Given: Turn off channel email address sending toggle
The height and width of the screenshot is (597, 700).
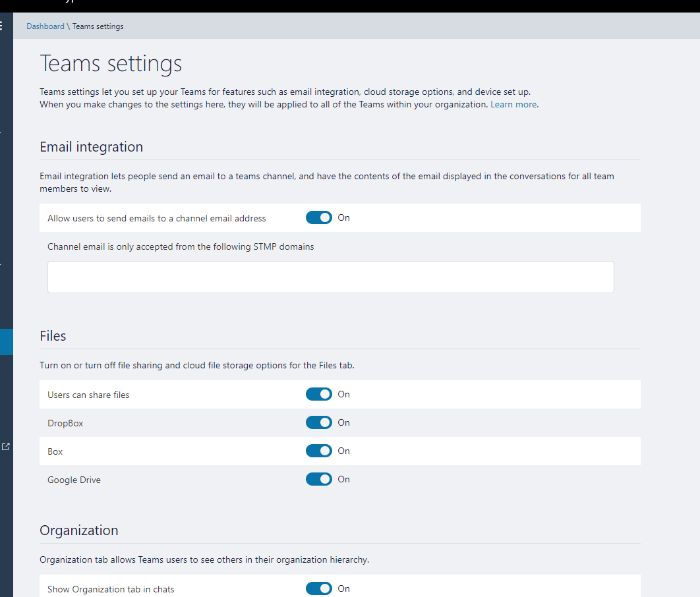Looking at the screenshot, I should 319,217.
